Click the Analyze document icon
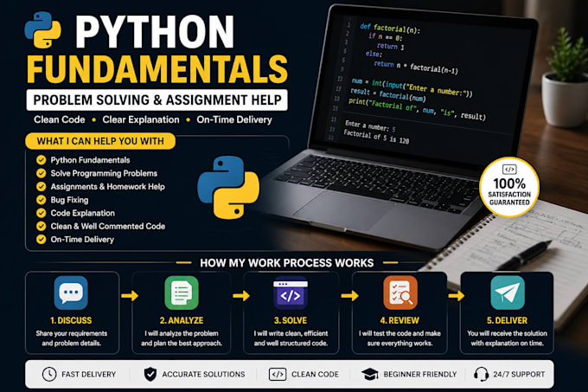 (182, 292)
